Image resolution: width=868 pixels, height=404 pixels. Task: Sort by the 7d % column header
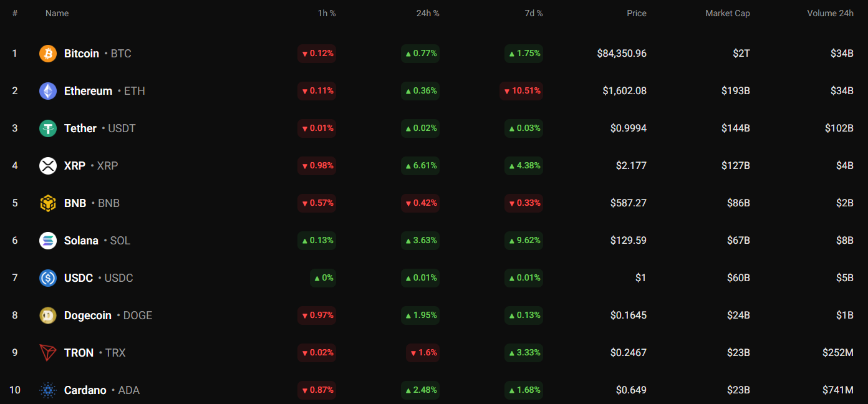(x=533, y=13)
